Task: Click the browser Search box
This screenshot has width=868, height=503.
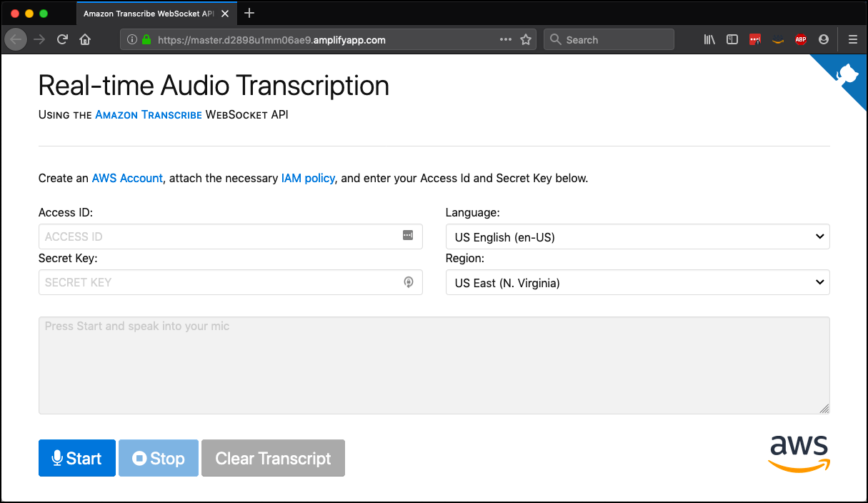Action: [x=609, y=40]
